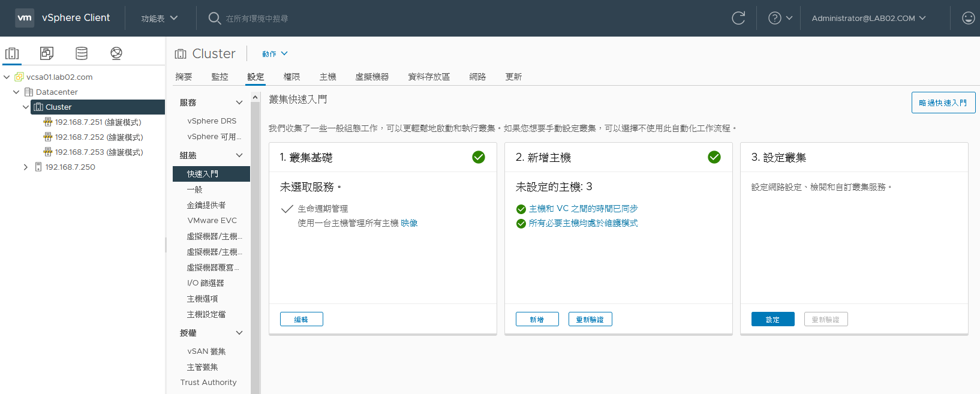Click the settings menu scrollbar up arrow
Viewport: 980px width, 394px height.
[x=255, y=97]
